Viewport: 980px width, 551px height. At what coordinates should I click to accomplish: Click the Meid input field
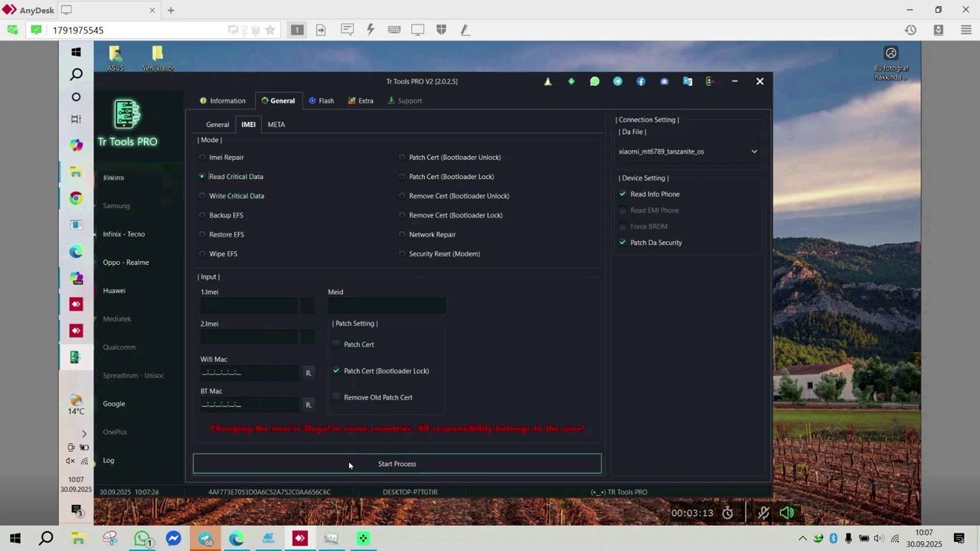(387, 305)
